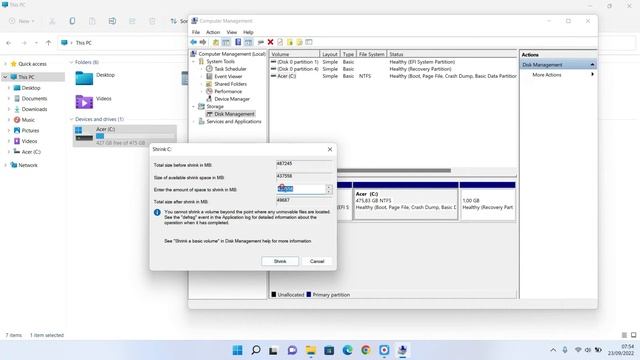Screen dimensions: 640x360
Task: Click File Explorer's Back arrow navigation button
Action: point(9,42)
